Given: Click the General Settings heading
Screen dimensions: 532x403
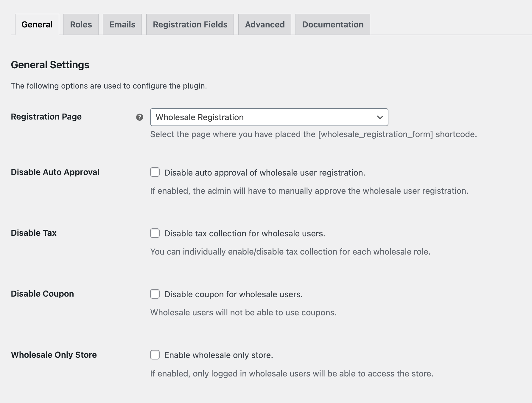Looking at the screenshot, I should tap(50, 65).
